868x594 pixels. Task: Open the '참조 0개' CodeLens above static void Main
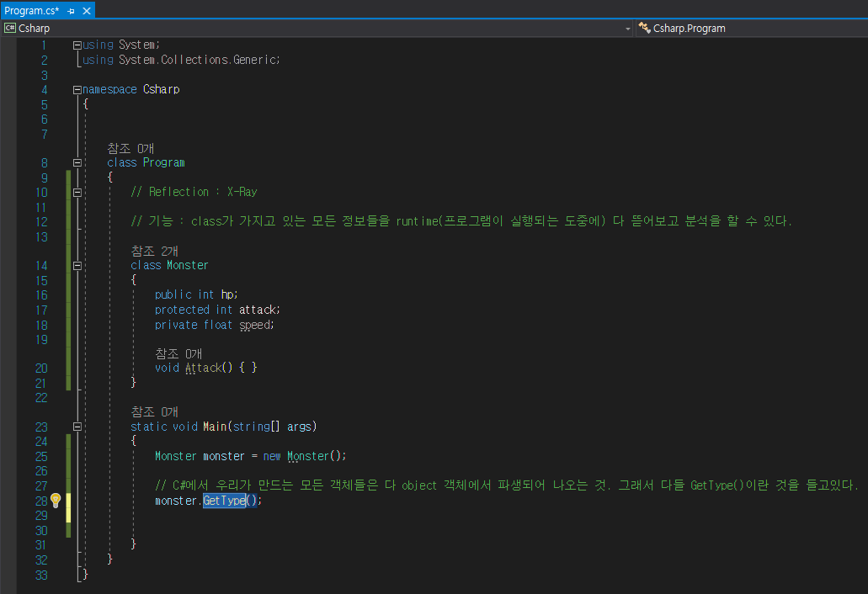tap(154, 412)
